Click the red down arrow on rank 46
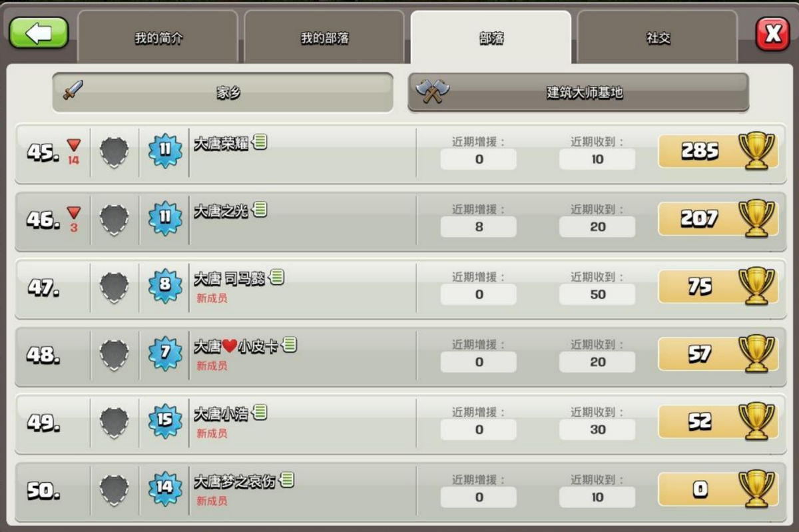 [x=73, y=212]
